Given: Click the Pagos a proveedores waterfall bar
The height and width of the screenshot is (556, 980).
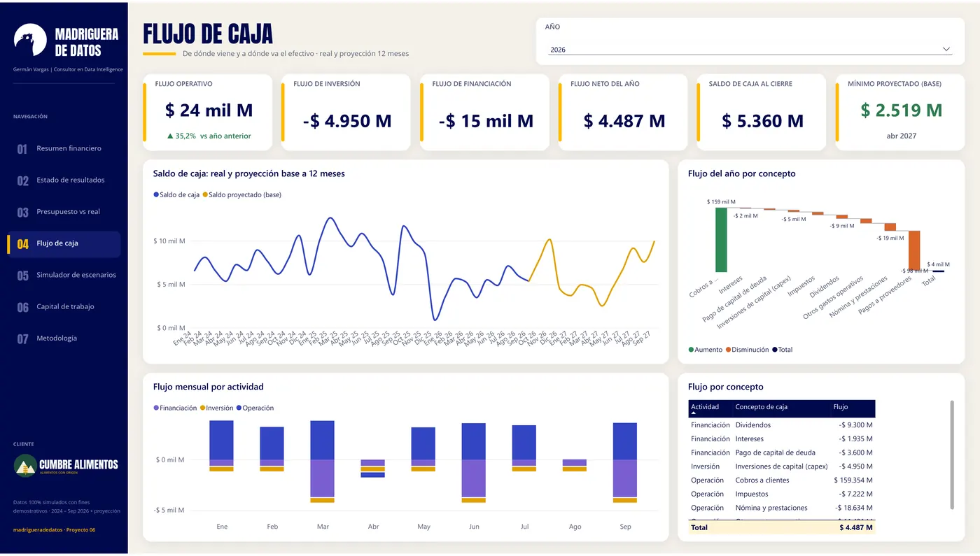Looking at the screenshot, I should click(914, 250).
